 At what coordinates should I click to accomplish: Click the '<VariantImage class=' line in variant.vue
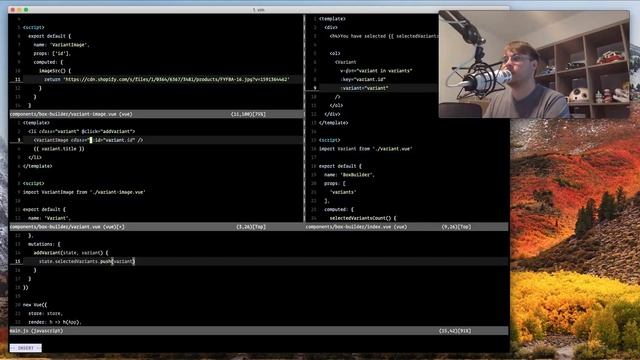(x=88, y=140)
